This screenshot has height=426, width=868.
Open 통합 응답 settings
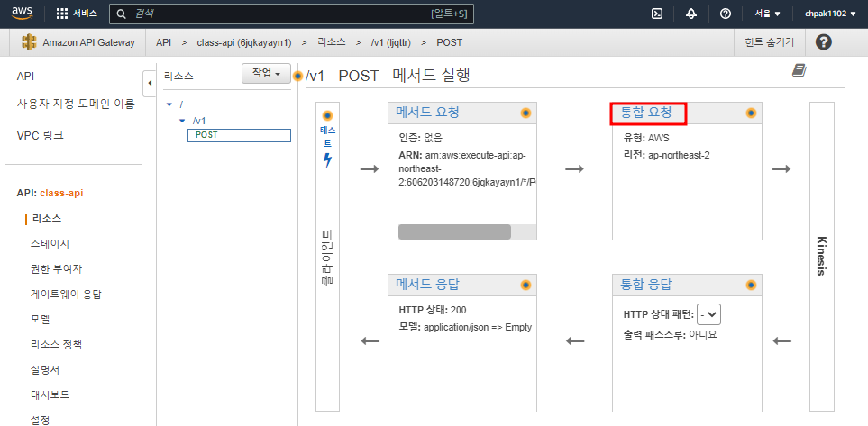tap(646, 285)
